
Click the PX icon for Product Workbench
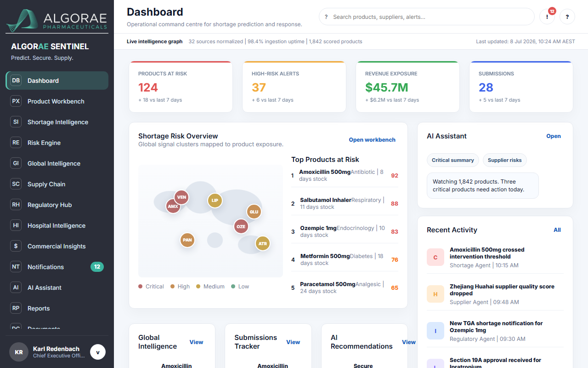coord(16,101)
